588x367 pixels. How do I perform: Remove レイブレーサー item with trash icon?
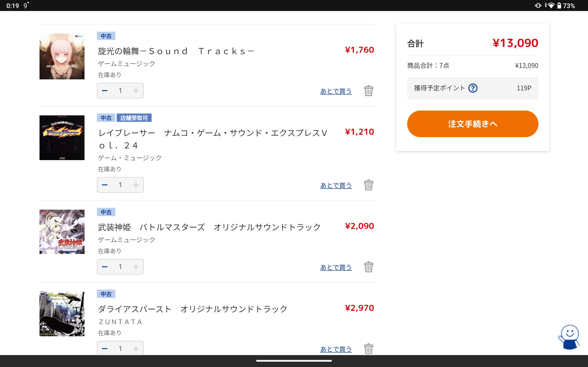point(368,185)
